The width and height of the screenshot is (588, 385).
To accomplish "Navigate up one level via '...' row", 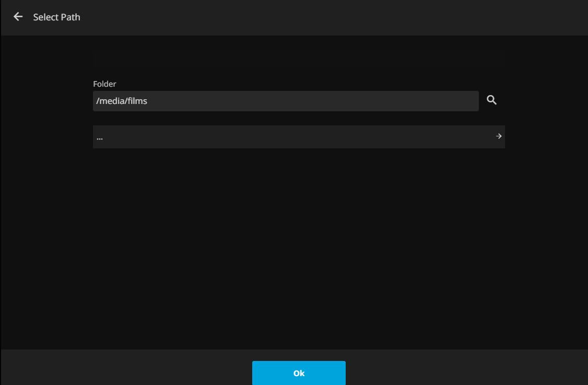I will (298, 137).
